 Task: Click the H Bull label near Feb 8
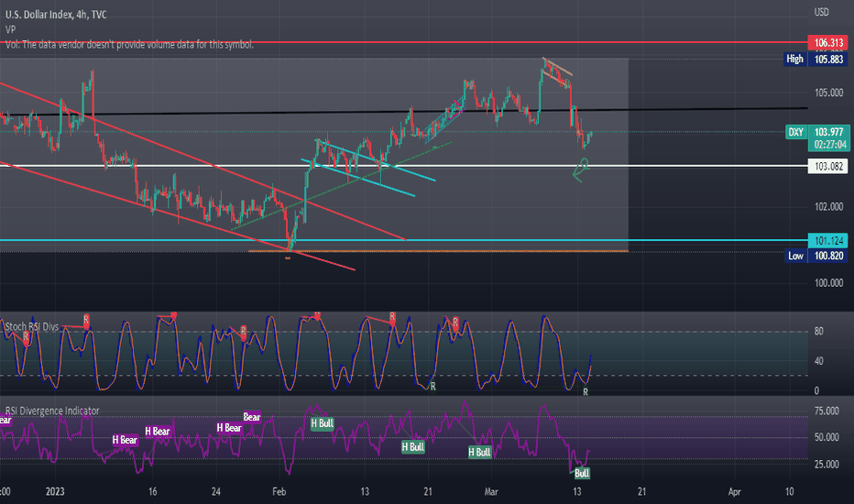point(322,423)
